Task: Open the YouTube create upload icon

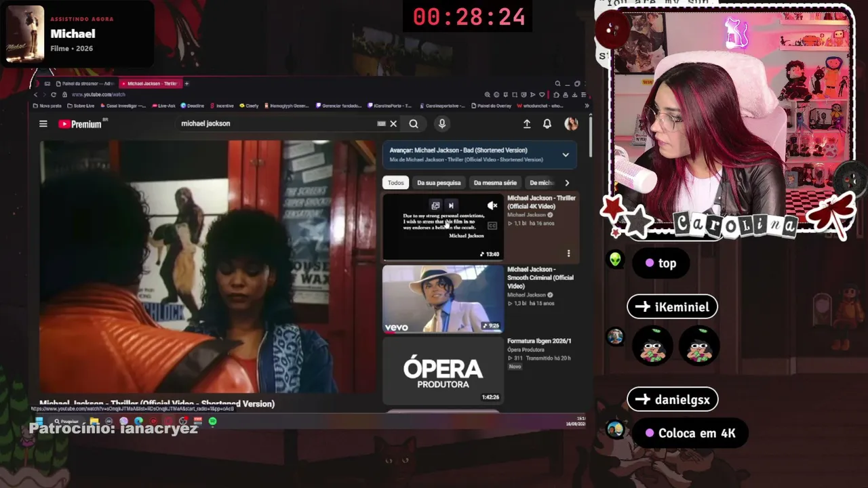Action: click(x=527, y=124)
